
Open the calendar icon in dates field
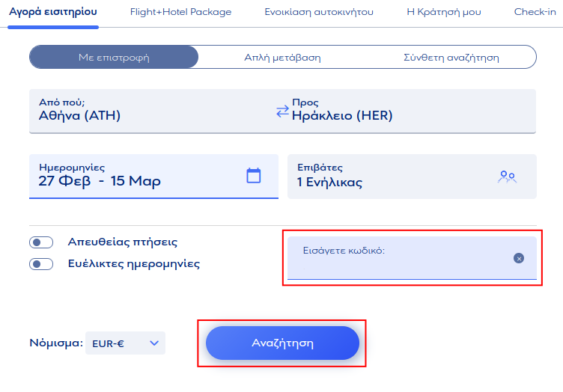click(254, 176)
